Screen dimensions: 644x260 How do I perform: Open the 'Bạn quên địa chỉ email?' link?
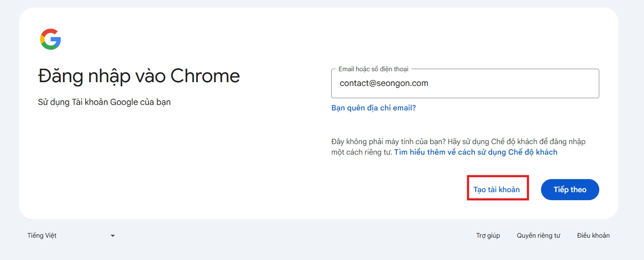(x=373, y=108)
